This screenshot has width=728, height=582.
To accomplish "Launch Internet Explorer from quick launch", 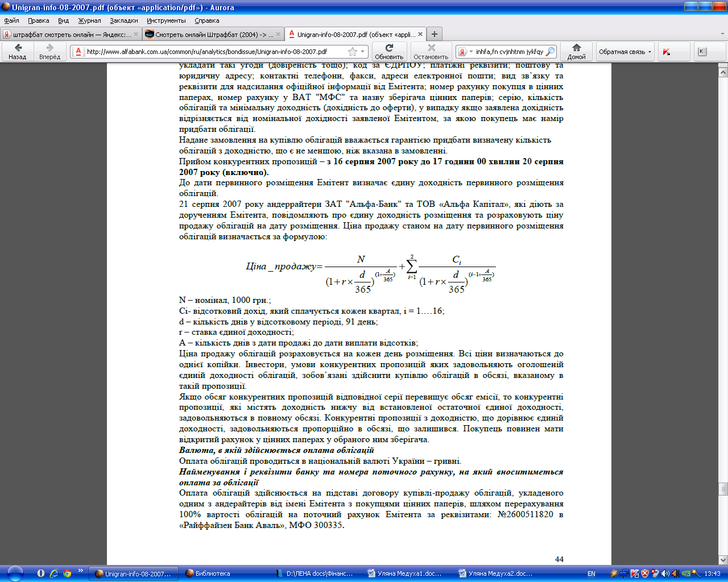I will [x=54, y=573].
